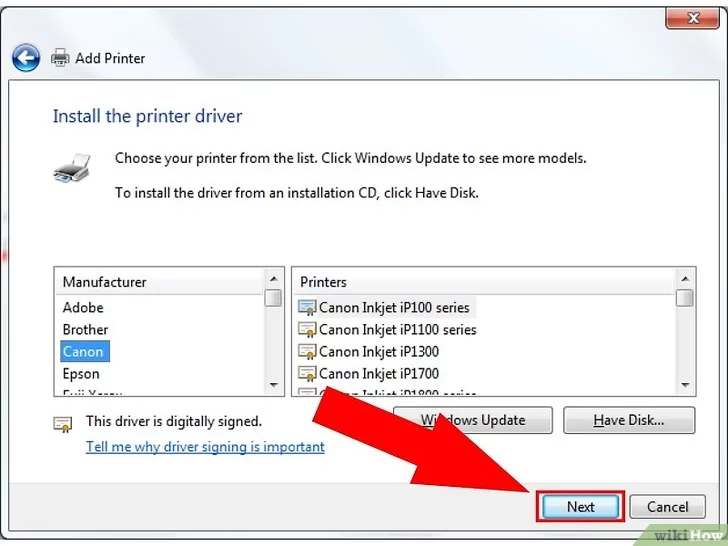
Task: Click the Windows Update button
Action: [x=473, y=420]
